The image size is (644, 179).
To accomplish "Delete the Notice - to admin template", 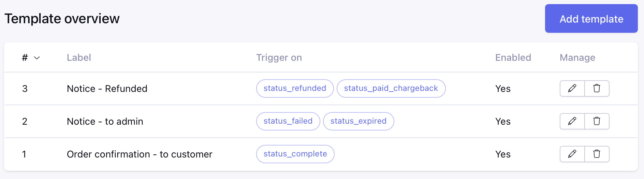I will click(597, 121).
